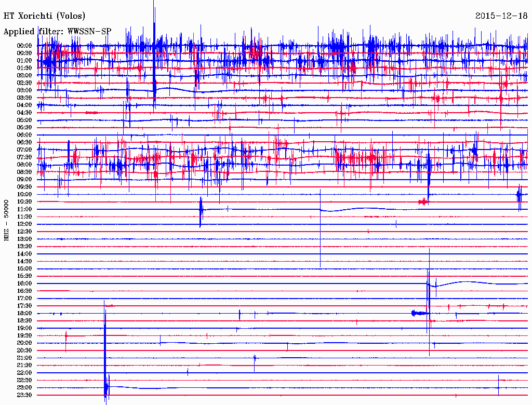The width and height of the screenshot is (532, 405).
Task: Select the 10:30 time row label
Action: point(24,202)
